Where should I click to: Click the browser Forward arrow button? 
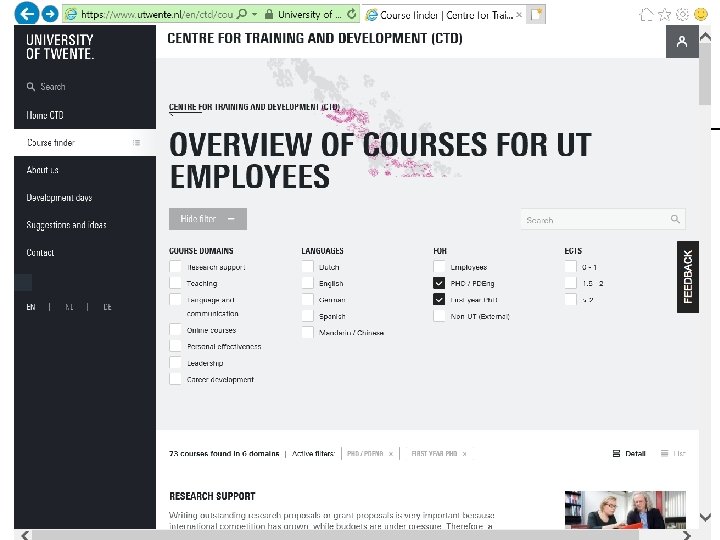(x=50, y=14)
